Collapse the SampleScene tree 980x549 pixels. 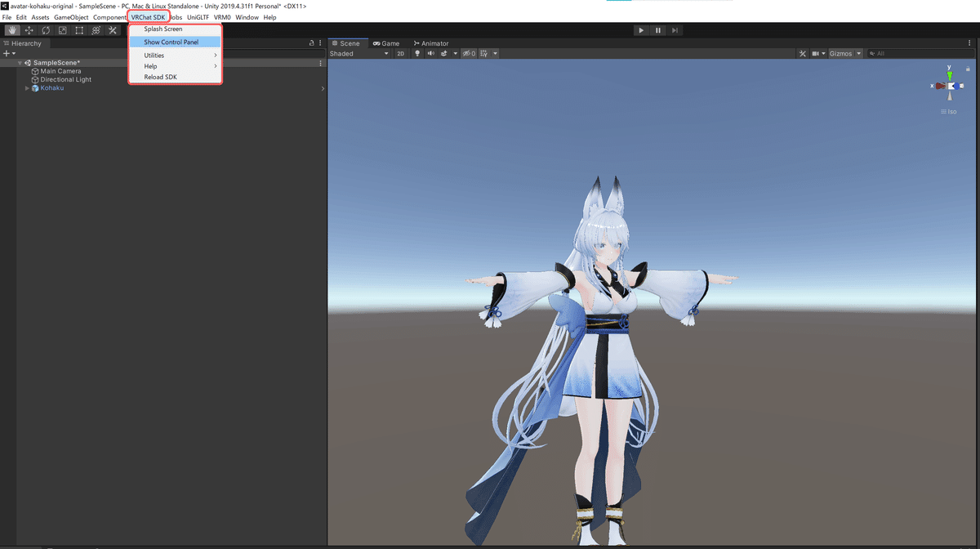(x=20, y=63)
